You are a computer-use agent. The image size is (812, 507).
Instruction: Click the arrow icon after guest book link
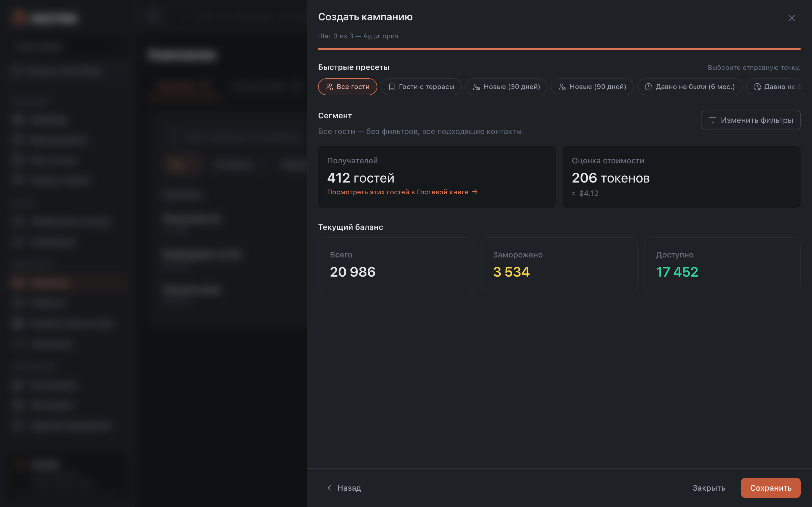click(475, 192)
